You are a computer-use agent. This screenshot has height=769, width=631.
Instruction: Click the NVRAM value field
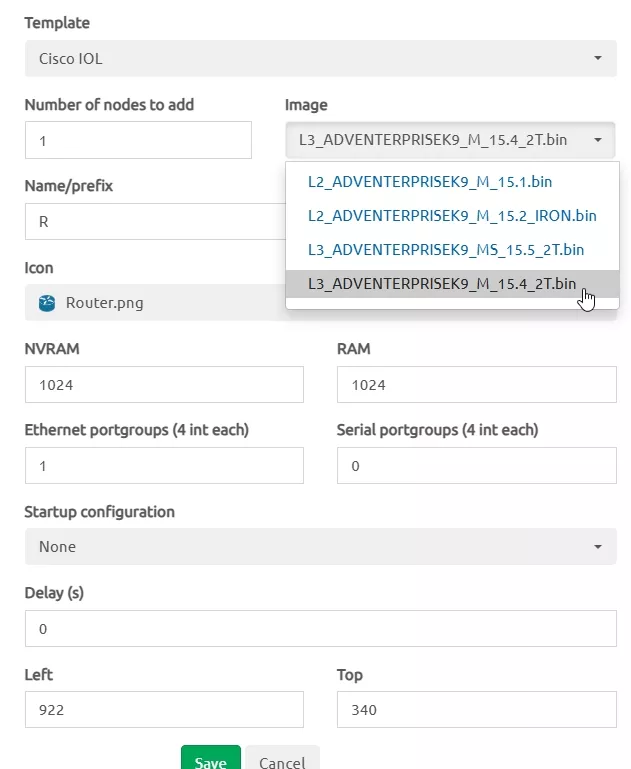pyautogui.click(x=164, y=384)
